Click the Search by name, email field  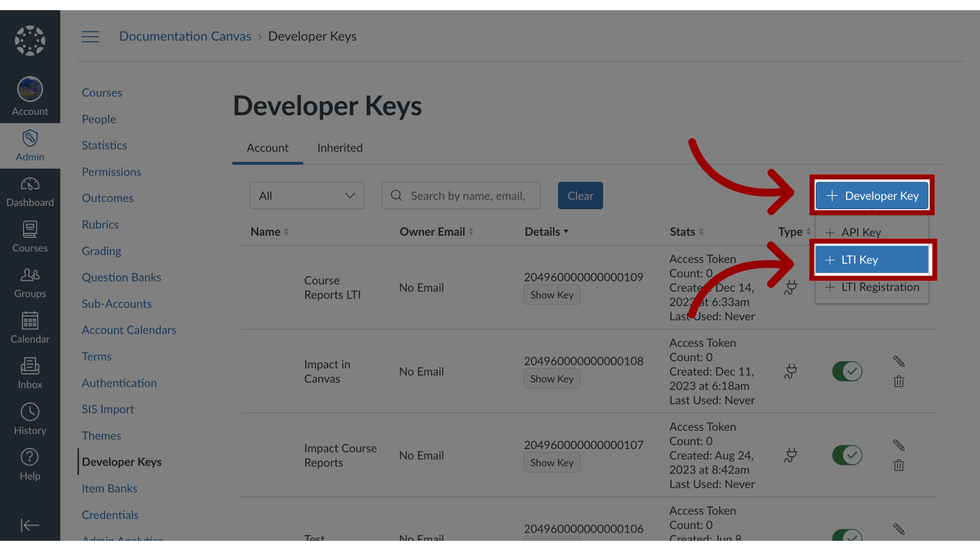pyautogui.click(x=461, y=196)
